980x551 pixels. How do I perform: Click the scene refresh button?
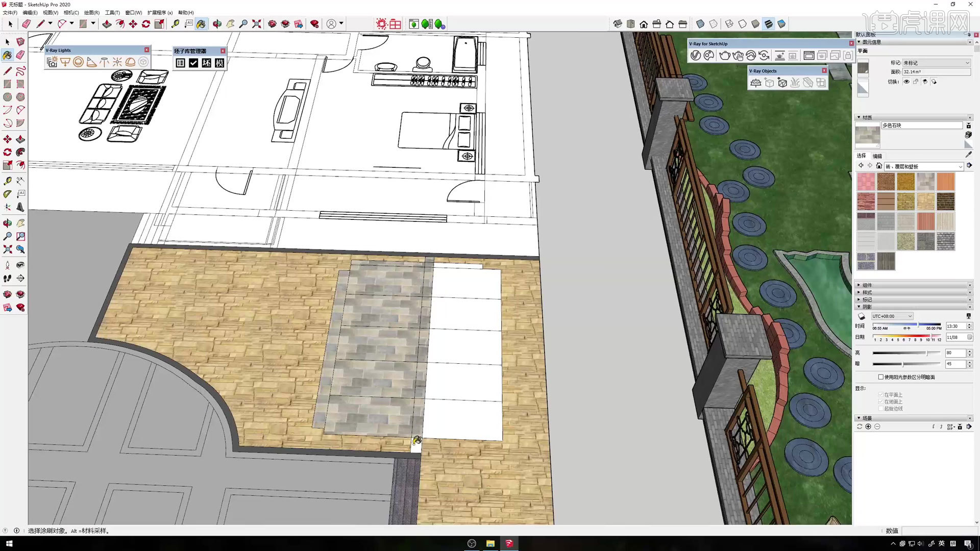tap(860, 427)
